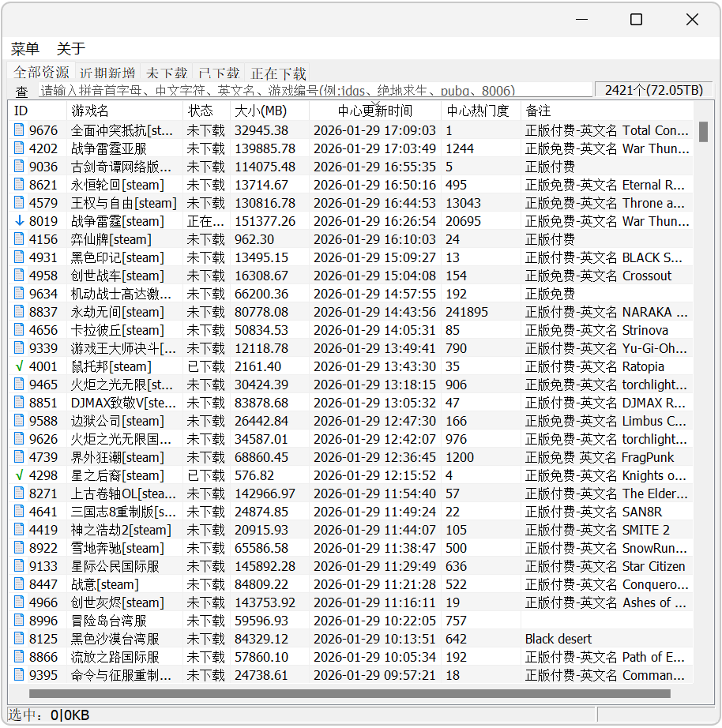722x728 pixels.
Task: Select game name 神之浩劫2[steam]
Action: 121,530
